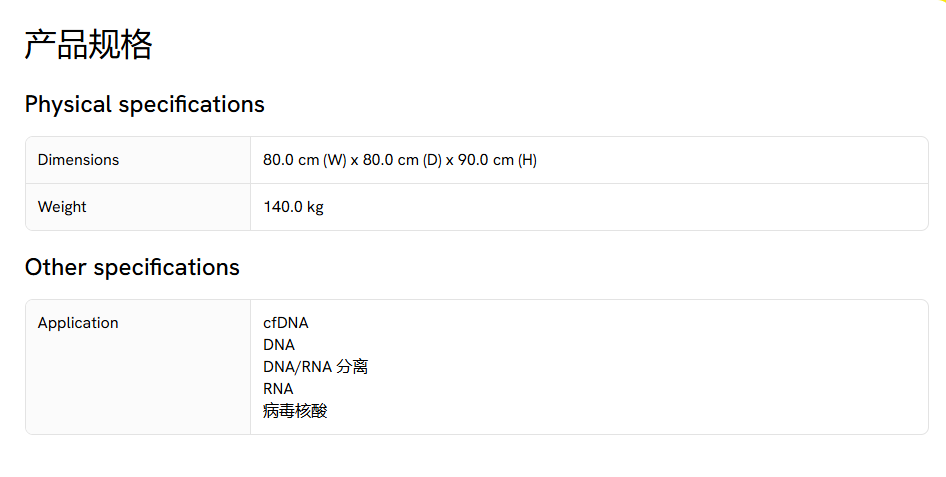
Task: Click the word 'Physical' in the section heading
Action: 68,104
